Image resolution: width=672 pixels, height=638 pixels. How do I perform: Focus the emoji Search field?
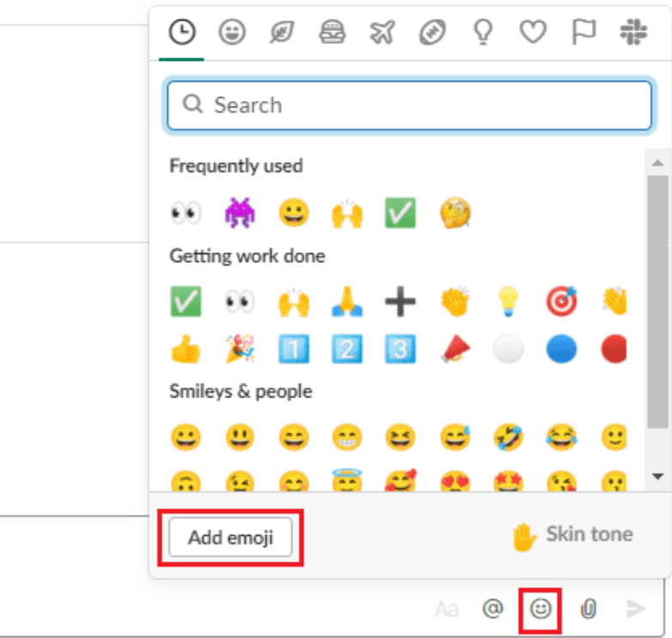click(x=409, y=106)
